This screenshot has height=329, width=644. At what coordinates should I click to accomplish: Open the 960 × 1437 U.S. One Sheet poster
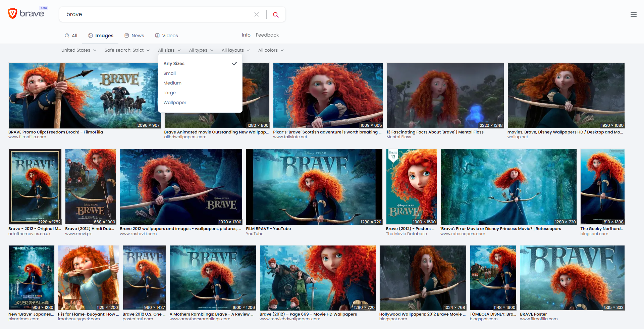pyautogui.click(x=144, y=278)
